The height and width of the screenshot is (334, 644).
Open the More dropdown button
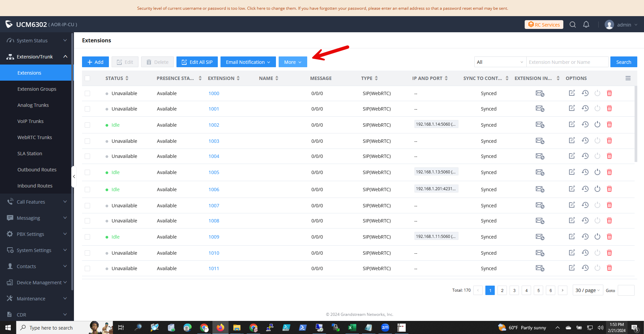[293, 62]
